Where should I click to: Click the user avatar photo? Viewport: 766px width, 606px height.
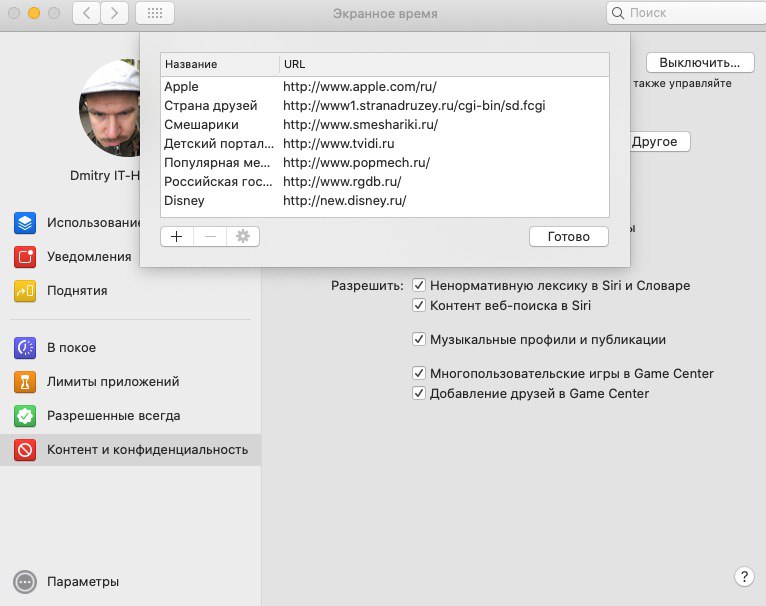click(109, 108)
